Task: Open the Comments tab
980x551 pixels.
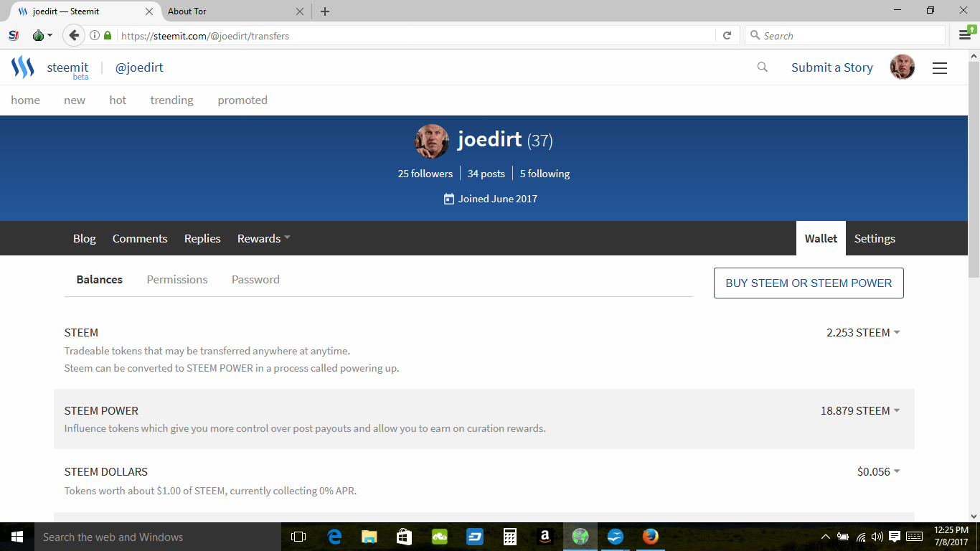Action: pyautogui.click(x=140, y=239)
